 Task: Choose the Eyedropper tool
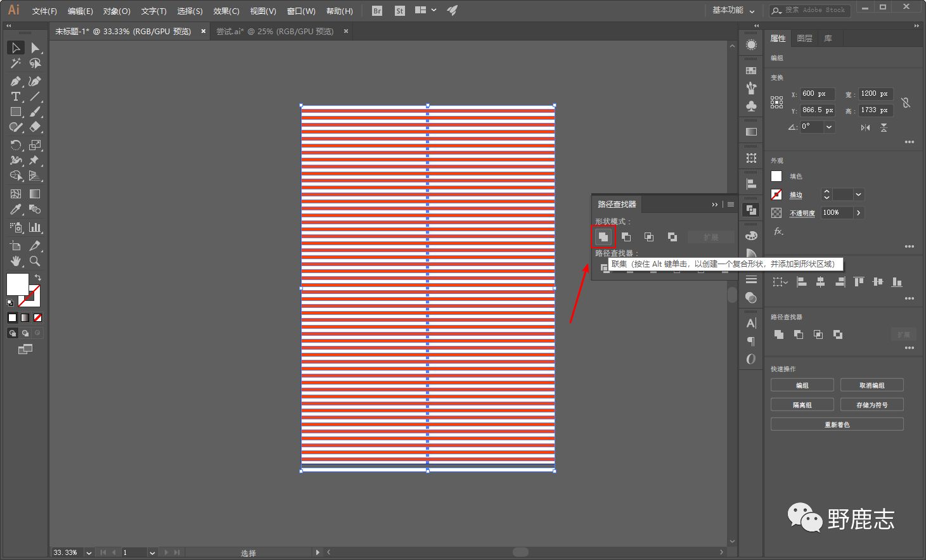tap(15, 210)
